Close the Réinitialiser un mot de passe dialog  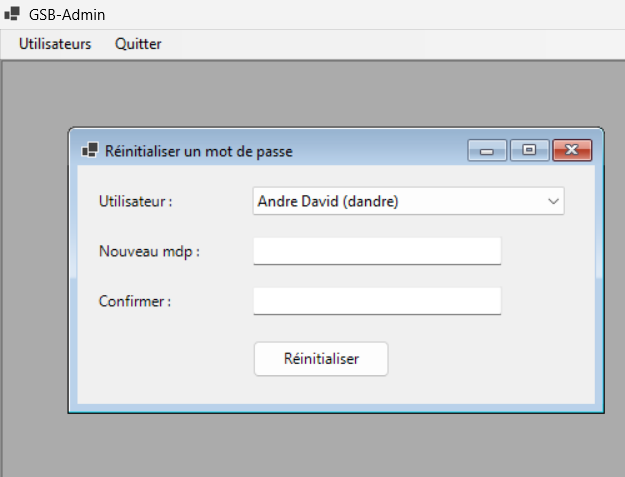572,151
